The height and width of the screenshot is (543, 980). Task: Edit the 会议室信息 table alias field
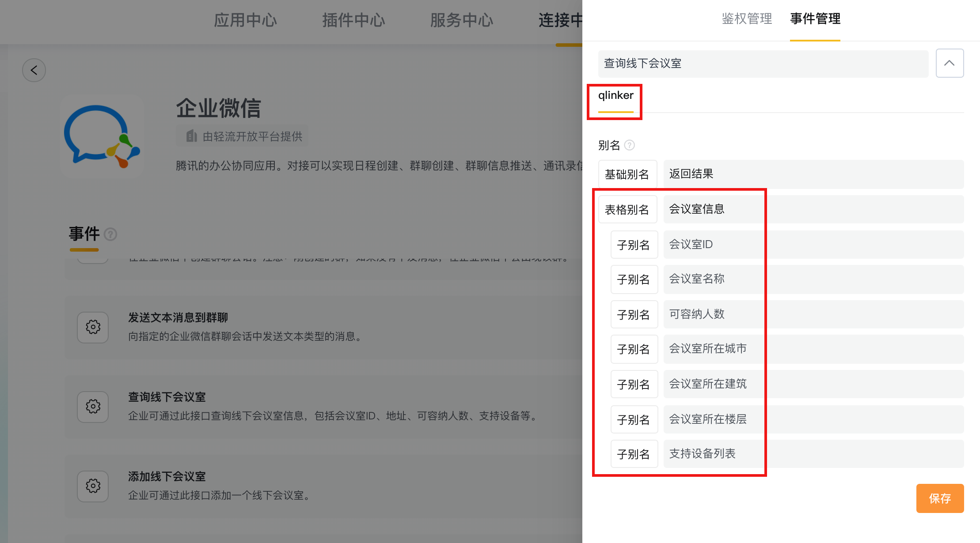point(813,209)
